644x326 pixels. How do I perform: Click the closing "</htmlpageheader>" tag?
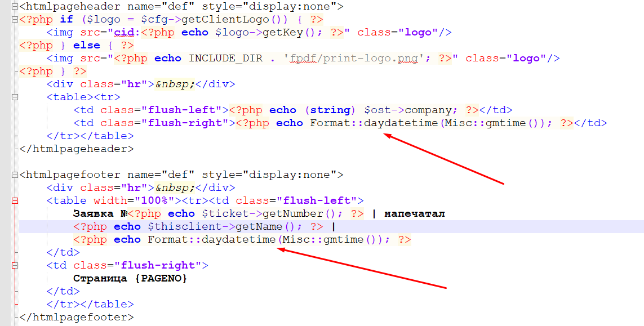[x=77, y=149]
